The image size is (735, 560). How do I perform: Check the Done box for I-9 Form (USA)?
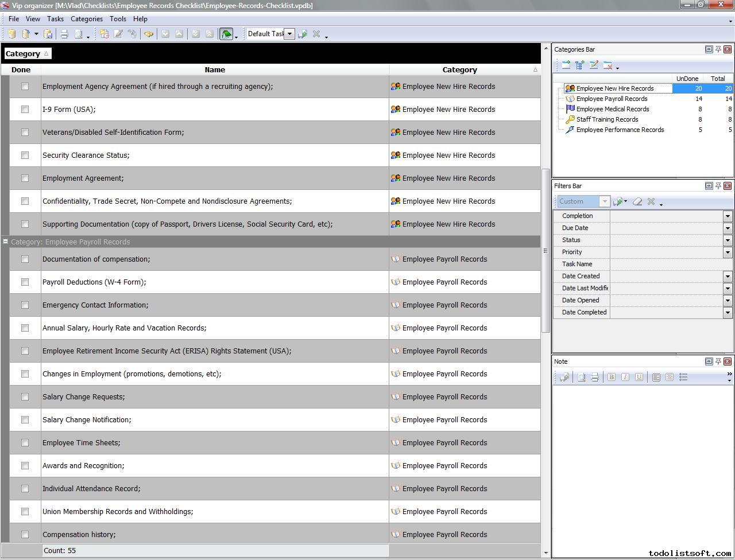(25, 110)
